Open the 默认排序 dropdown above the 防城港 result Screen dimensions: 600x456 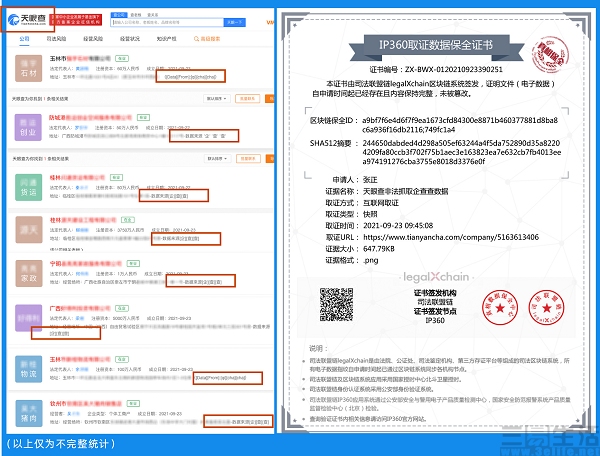click(217, 99)
